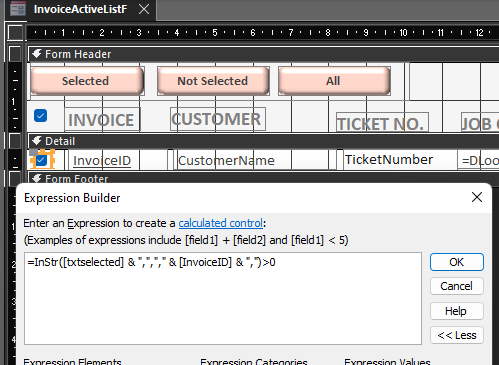This screenshot has width=499, height=365.
Task: Click the Detail section selector box
Action: tap(15, 141)
